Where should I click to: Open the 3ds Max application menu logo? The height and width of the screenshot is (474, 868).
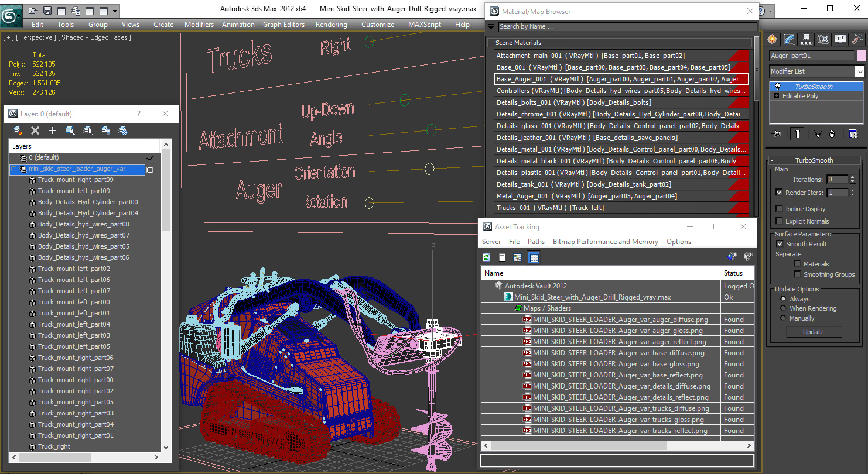point(11,16)
